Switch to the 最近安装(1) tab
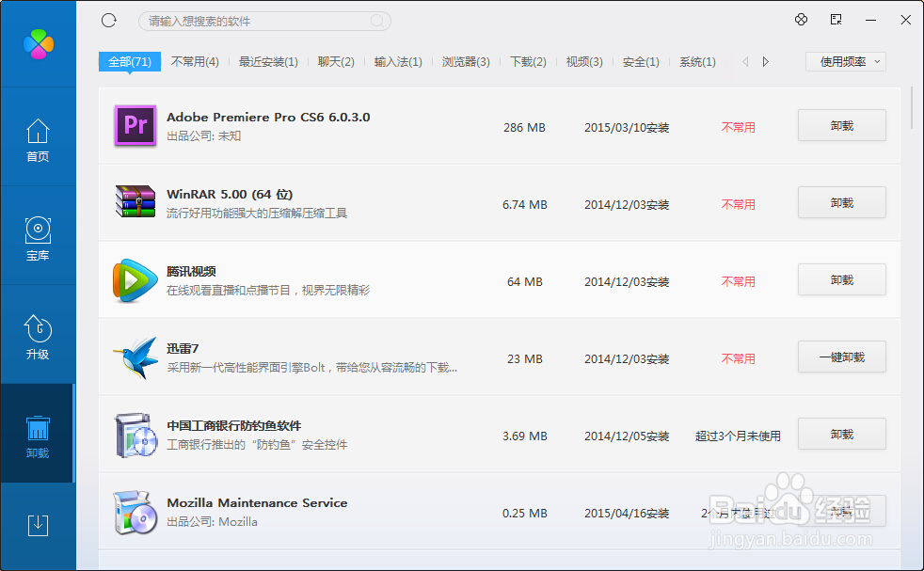The height and width of the screenshot is (571, 924). 268,61
